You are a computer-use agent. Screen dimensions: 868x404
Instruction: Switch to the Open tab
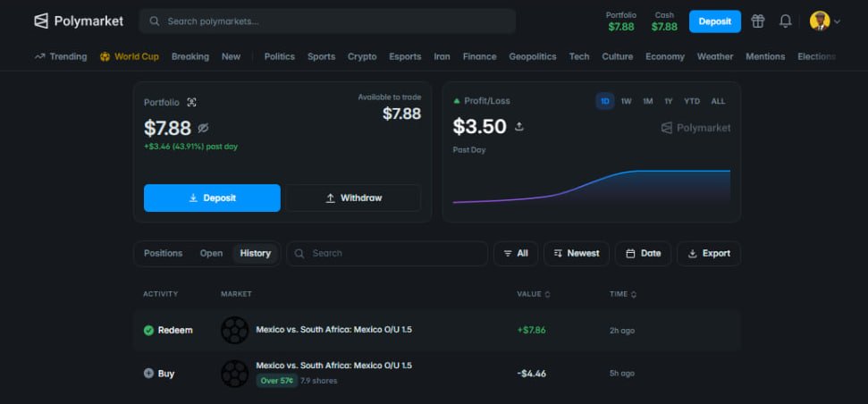[x=212, y=254]
